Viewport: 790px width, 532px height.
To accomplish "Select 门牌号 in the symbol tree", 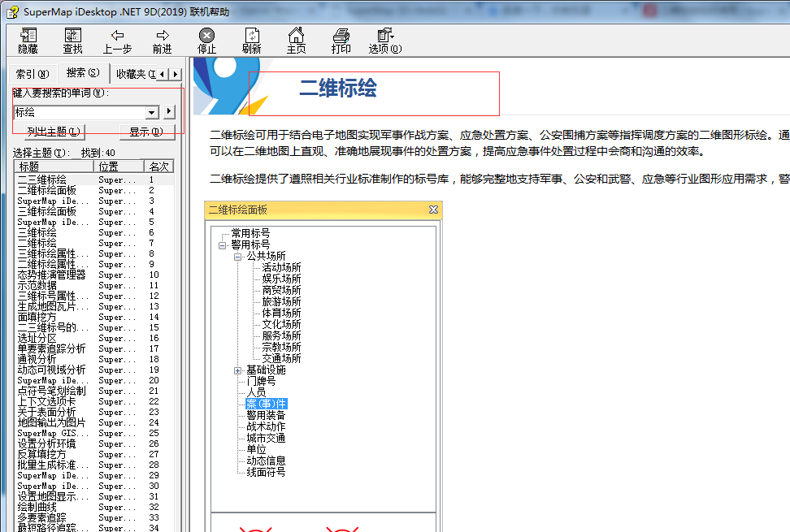I will [261, 382].
